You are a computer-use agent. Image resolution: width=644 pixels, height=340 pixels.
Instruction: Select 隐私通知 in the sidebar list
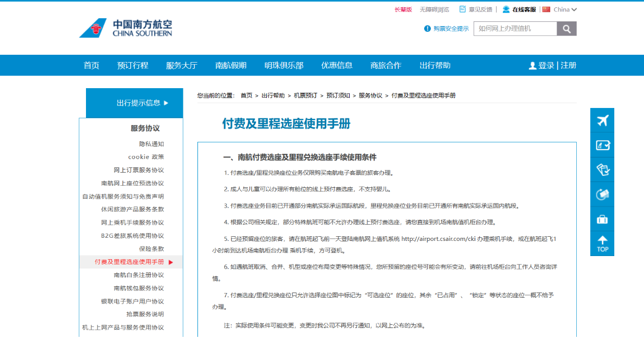(151, 144)
